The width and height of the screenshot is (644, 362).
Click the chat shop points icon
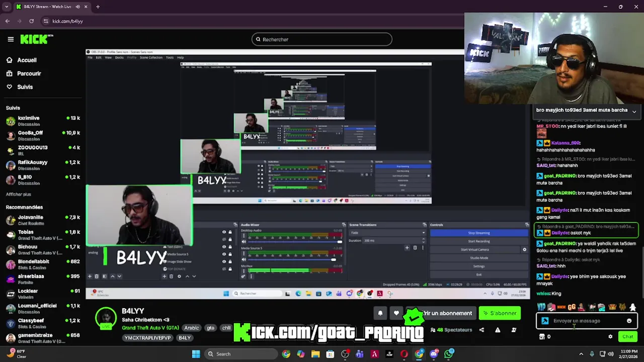[x=542, y=337]
